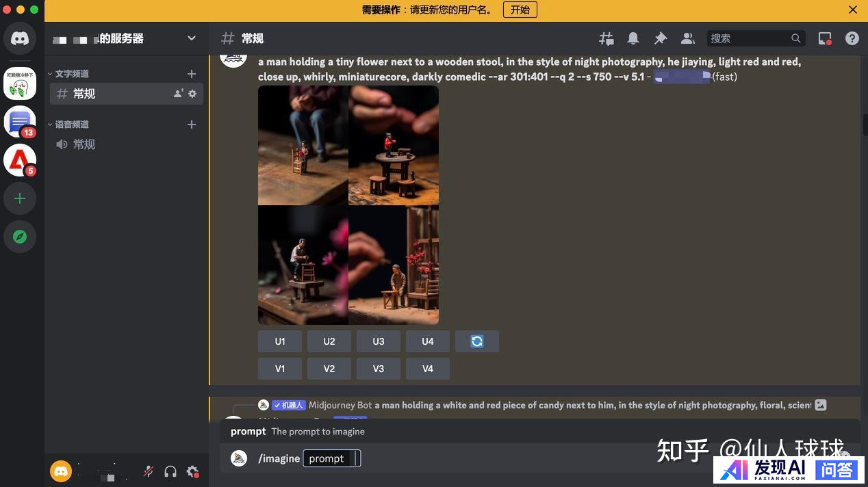Add a server with plus icon

20,198
